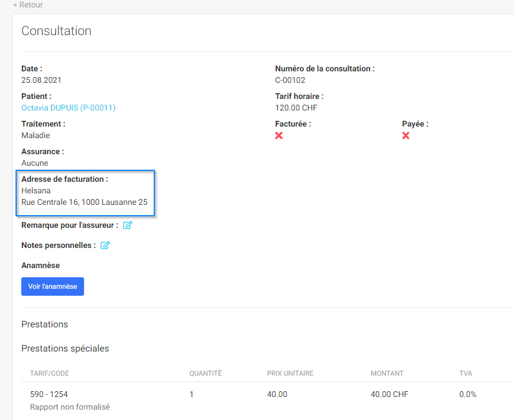Click the consultation number C-00102
The image size is (514, 420).
coord(290,81)
